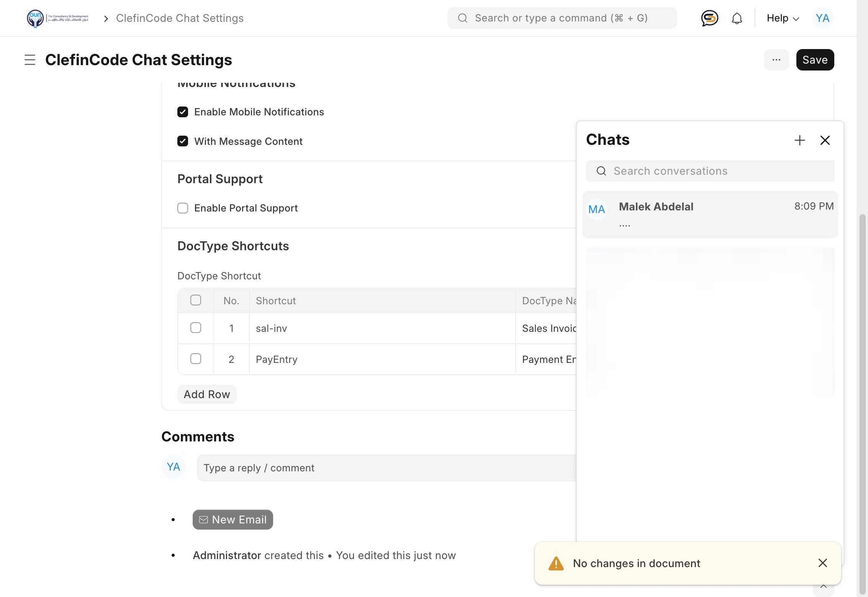Image resolution: width=868 pixels, height=597 pixels.
Task: Click the company logo home icon
Action: (35, 18)
